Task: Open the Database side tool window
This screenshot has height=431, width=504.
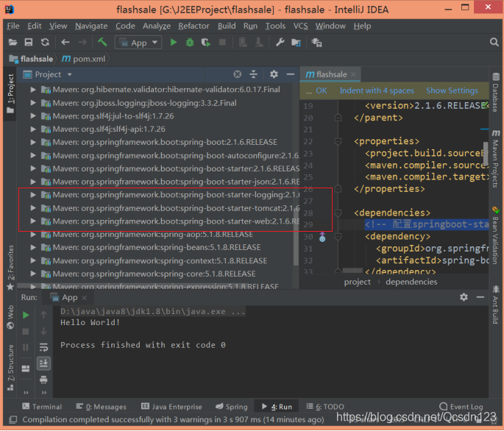Action: tap(495, 93)
